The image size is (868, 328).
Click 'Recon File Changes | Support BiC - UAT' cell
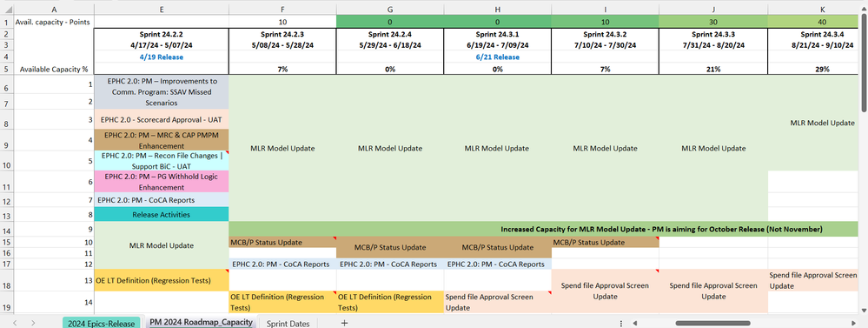coord(161,161)
